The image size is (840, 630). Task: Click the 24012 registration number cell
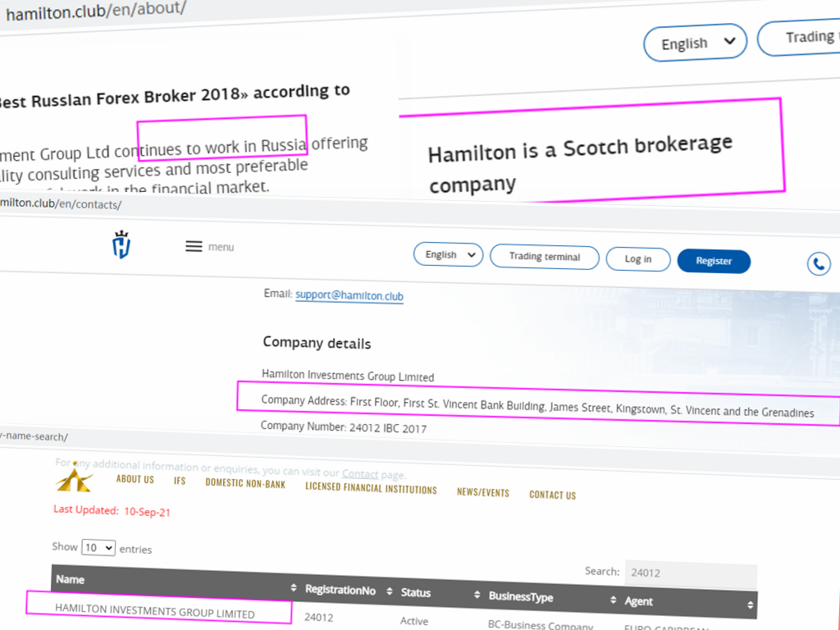click(x=319, y=617)
